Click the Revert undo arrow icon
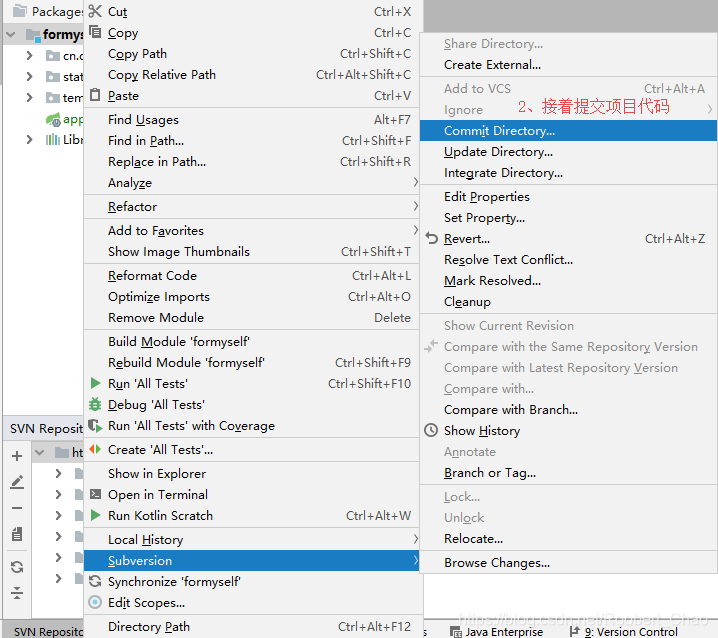The width and height of the screenshot is (718, 638). coord(431,238)
